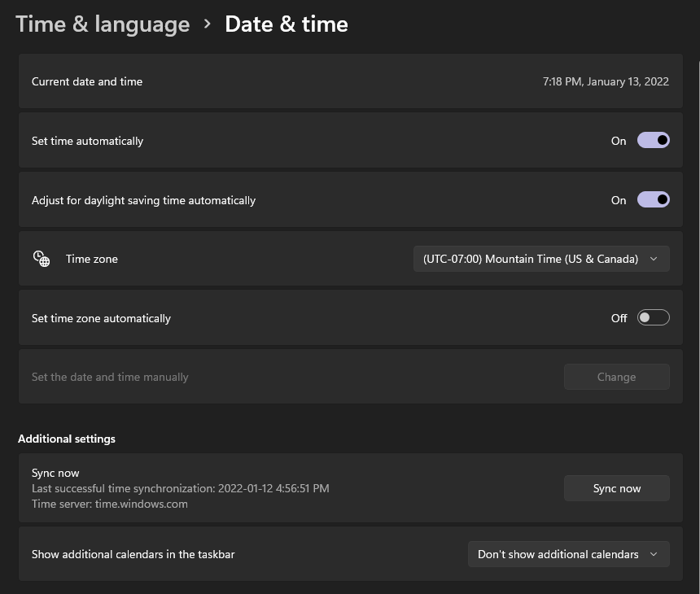Turn off Set time automatically toggle
Viewport: 700px width, 594px height.
[x=653, y=141]
